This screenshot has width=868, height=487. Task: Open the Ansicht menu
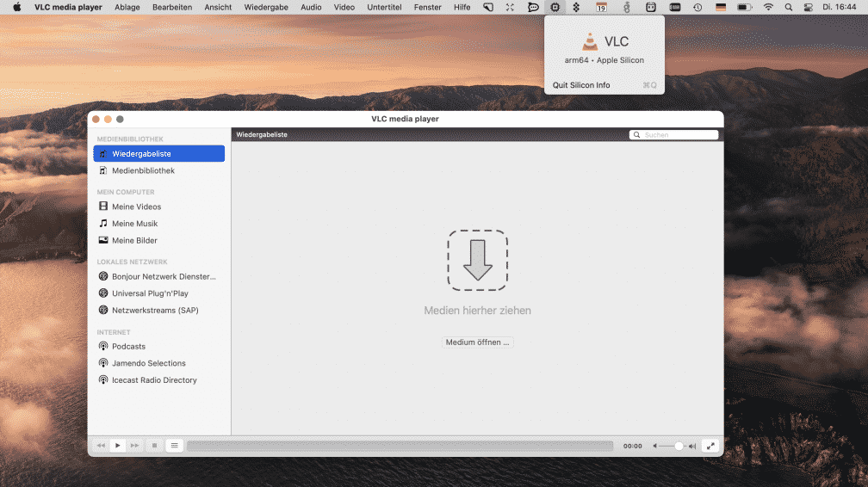218,7
